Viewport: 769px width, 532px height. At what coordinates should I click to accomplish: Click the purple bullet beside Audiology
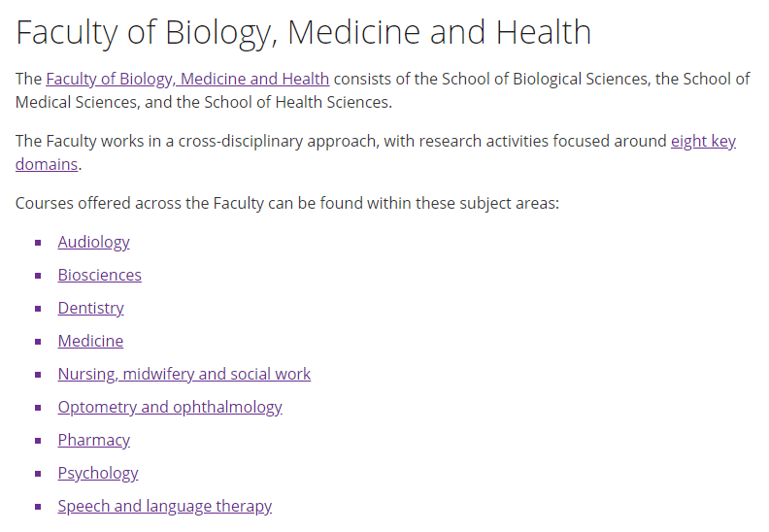coord(38,243)
